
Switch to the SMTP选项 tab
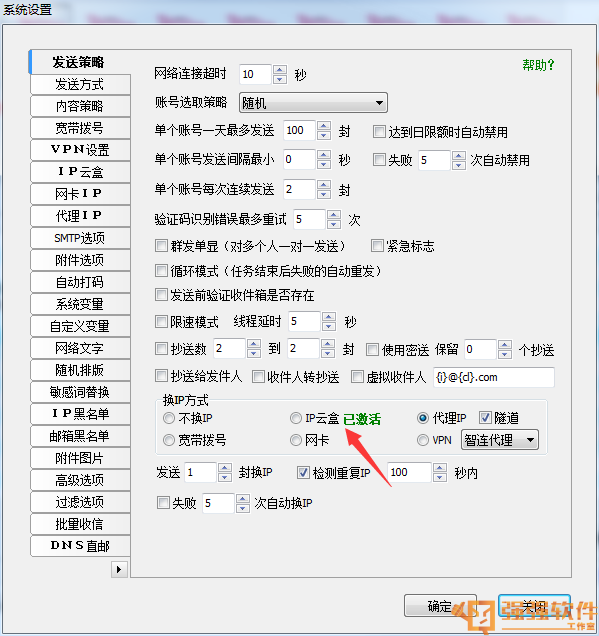[x=80, y=238]
